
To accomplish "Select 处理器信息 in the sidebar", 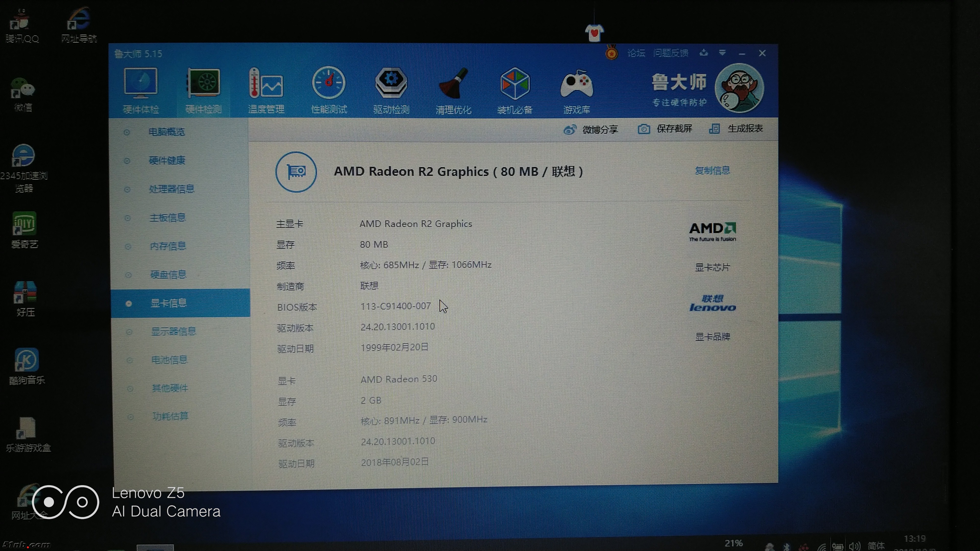I will click(x=171, y=189).
